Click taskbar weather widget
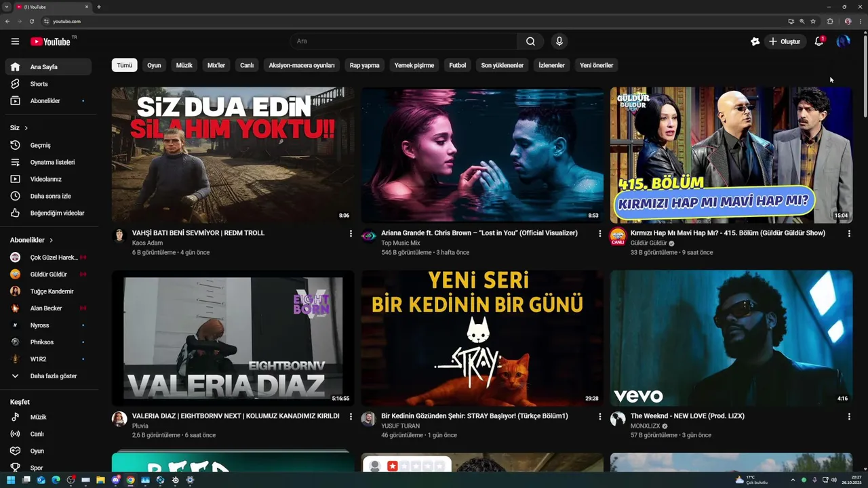 point(751,480)
